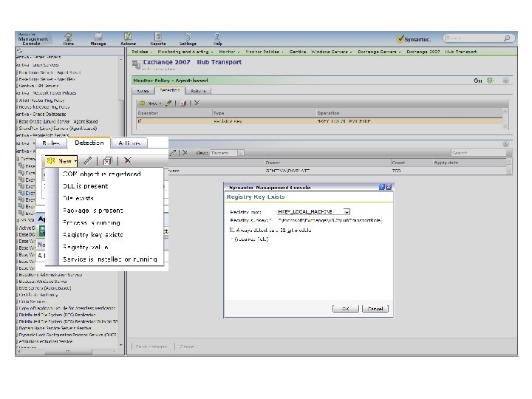Choose Package is present menu entry
Viewport: 532px width, 399px height.
92,211
